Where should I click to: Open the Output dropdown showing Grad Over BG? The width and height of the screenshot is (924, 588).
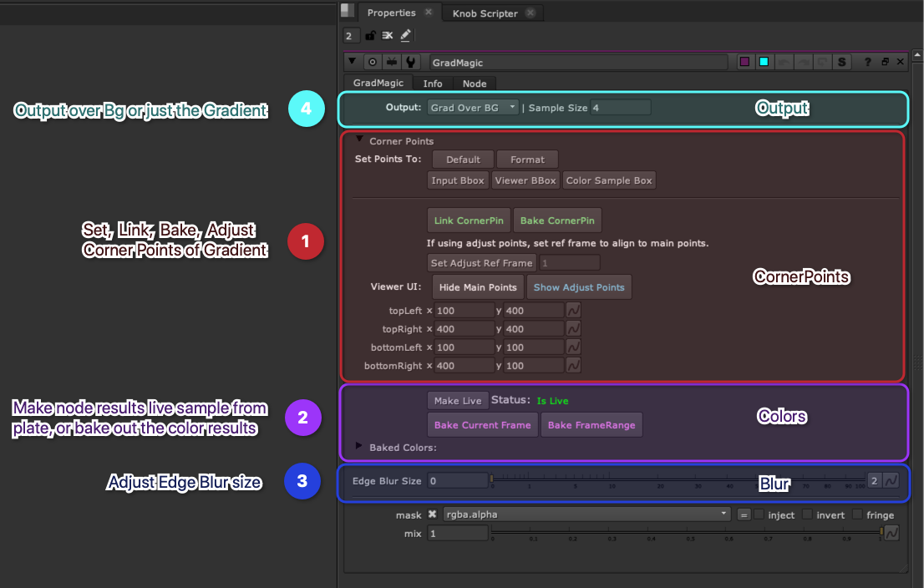(473, 108)
